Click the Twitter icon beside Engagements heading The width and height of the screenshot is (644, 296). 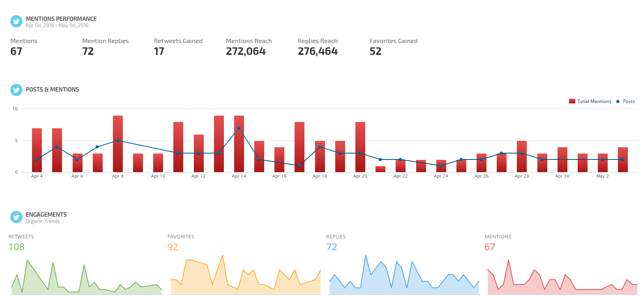click(x=16, y=217)
